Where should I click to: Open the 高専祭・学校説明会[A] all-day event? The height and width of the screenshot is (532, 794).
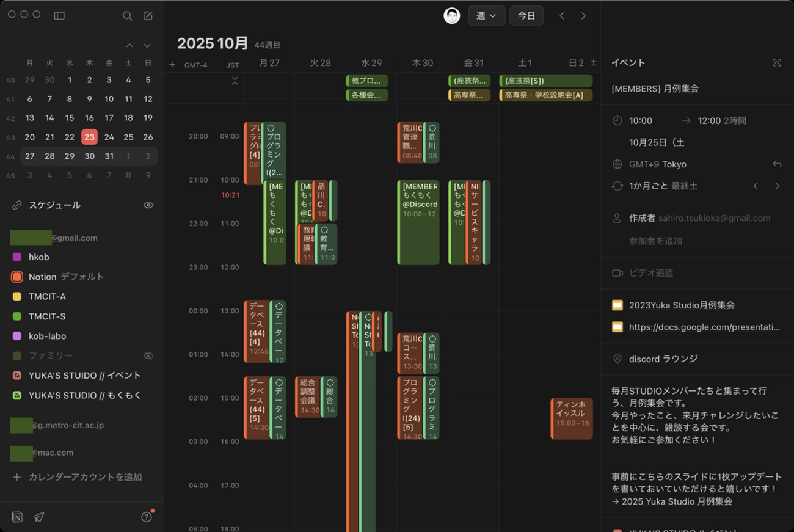point(546,95)
